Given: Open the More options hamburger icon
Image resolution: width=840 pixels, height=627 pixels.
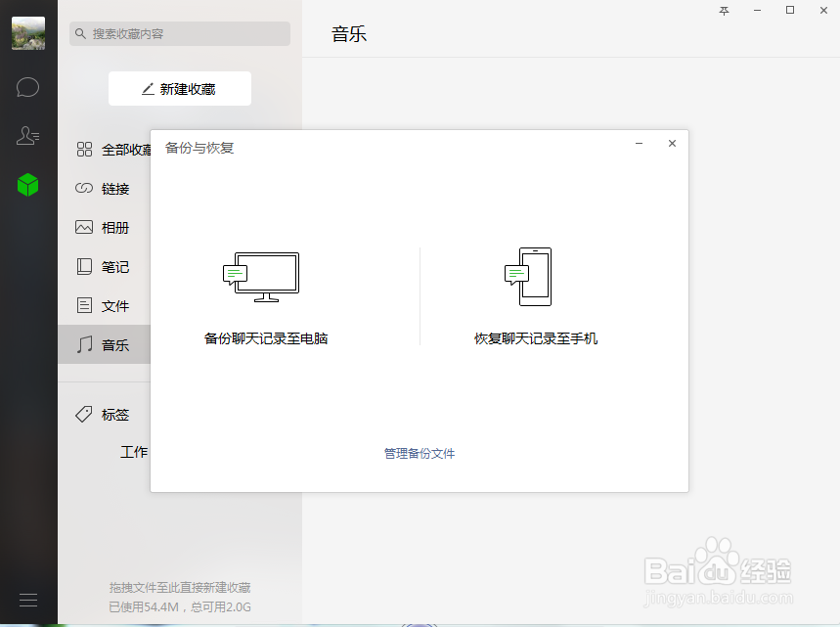Looking at the screenshot, I should [27, 599].
